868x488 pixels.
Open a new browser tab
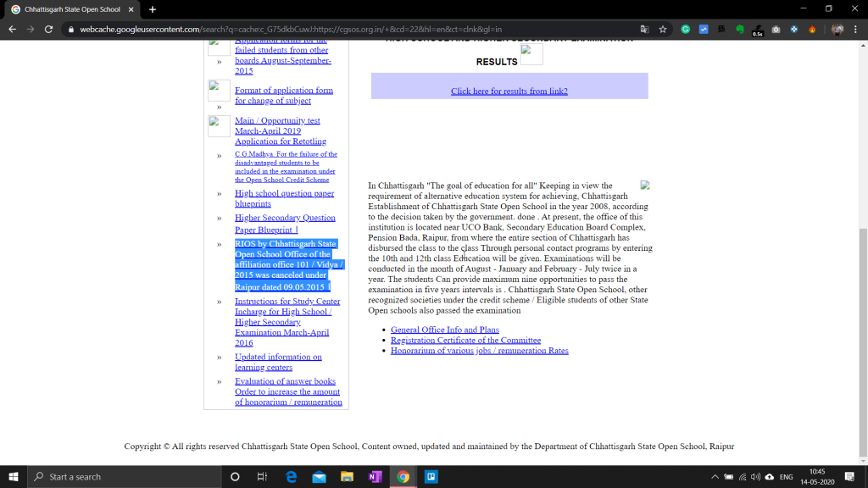click(x=153, y=9)
